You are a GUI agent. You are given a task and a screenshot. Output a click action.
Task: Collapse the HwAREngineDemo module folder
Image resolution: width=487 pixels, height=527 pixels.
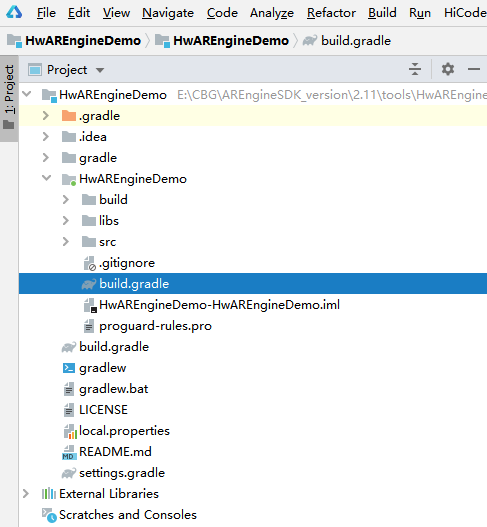coord(46,178)
